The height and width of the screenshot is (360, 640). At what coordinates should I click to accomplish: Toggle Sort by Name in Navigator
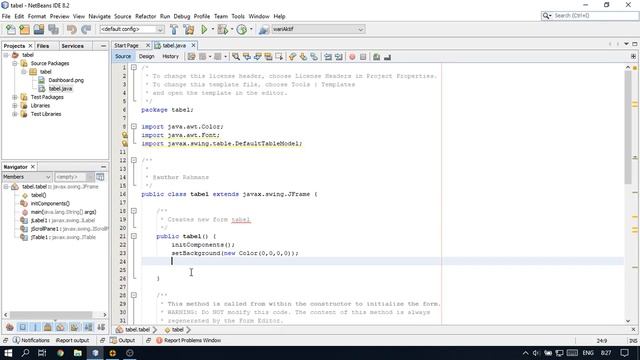click(88, 327)
